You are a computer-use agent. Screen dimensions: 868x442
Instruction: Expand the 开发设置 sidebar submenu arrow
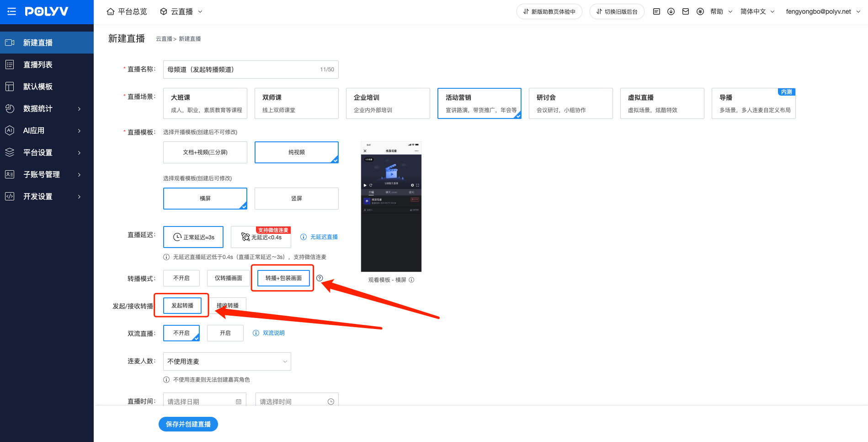[80, 197]
